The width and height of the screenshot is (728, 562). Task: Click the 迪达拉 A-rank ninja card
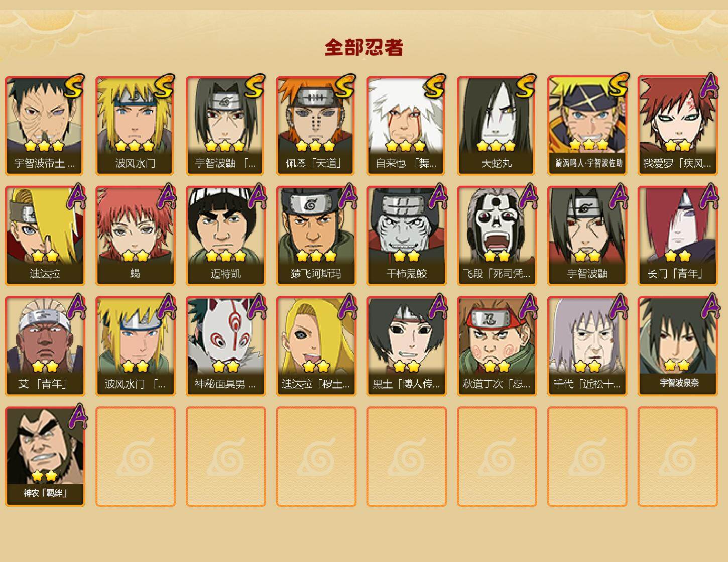coord(45,236)
